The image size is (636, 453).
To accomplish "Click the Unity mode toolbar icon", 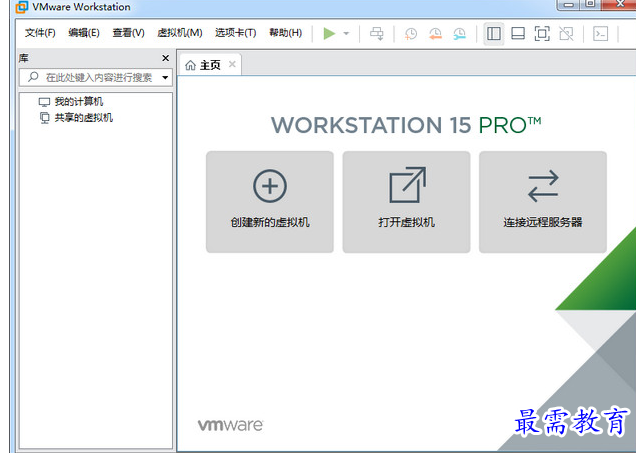I will pos(566,34).
